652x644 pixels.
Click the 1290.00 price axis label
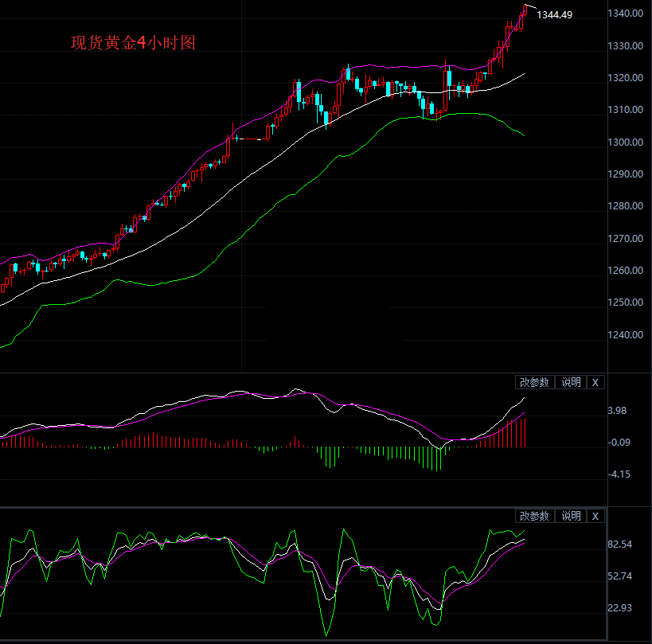626,174
